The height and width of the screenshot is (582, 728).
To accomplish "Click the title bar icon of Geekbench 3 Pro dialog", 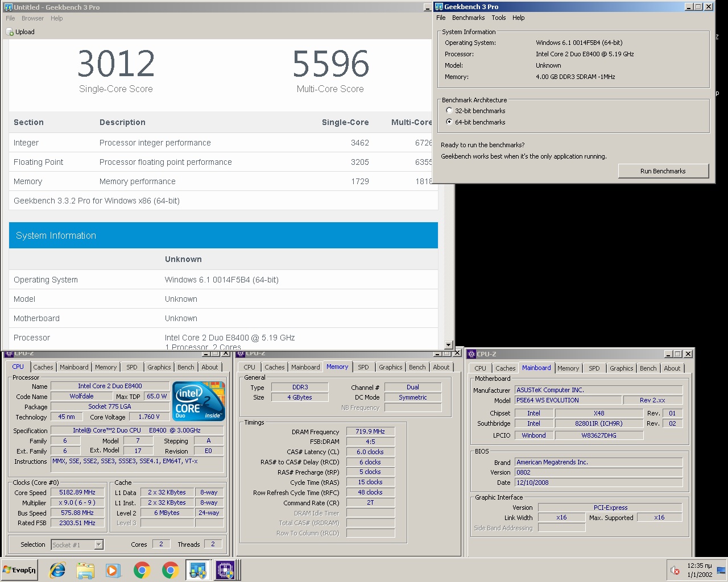I will click(x=439, y=7).
